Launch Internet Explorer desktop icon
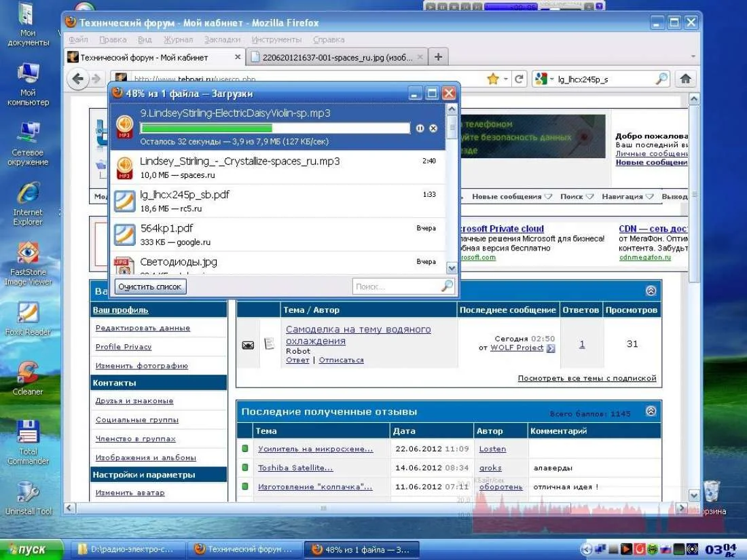This screenshot has width=747, height=560. [28, 204]
